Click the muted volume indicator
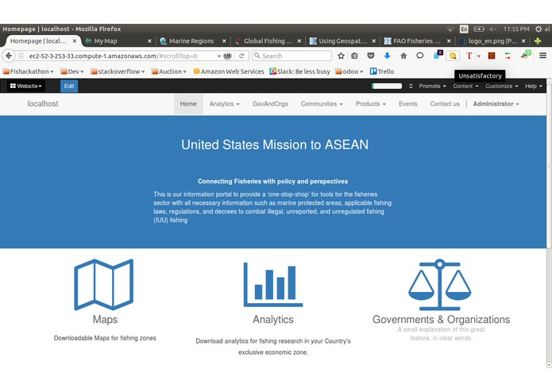Viewport: 552px width, 392px height. click(493, 29)
